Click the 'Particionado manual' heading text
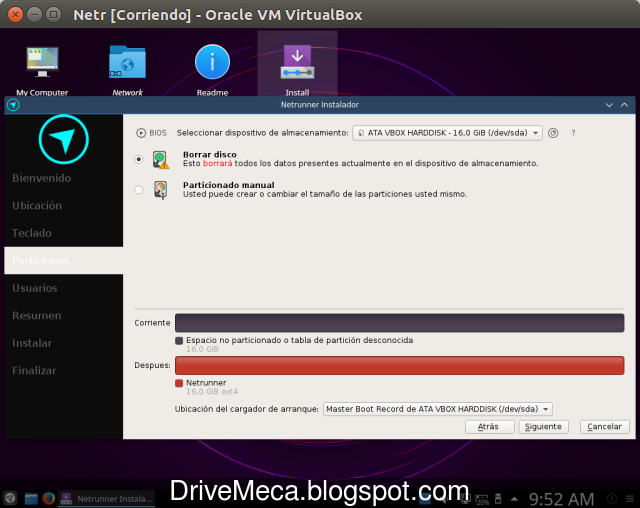This screenshot has width=640, height=508. click(229, 185)
